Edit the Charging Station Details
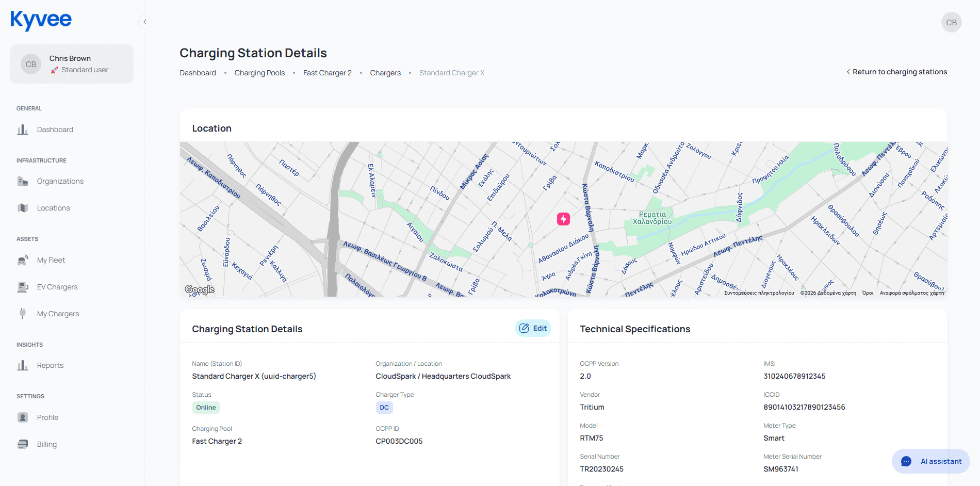980x486 pixels. coord(533,328)
